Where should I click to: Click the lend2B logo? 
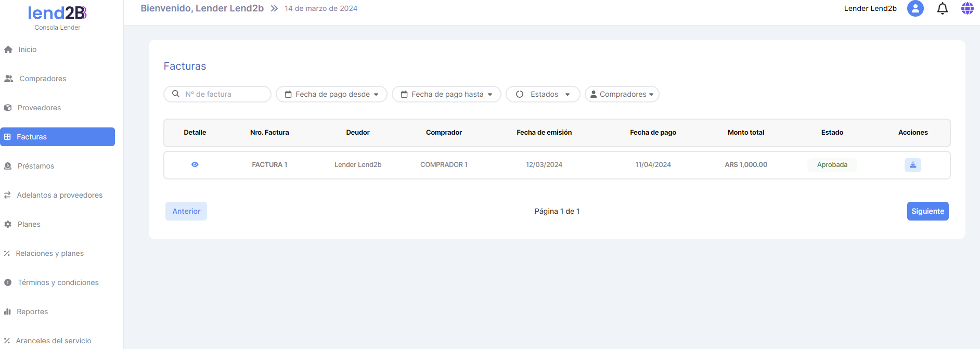[57, 13]
